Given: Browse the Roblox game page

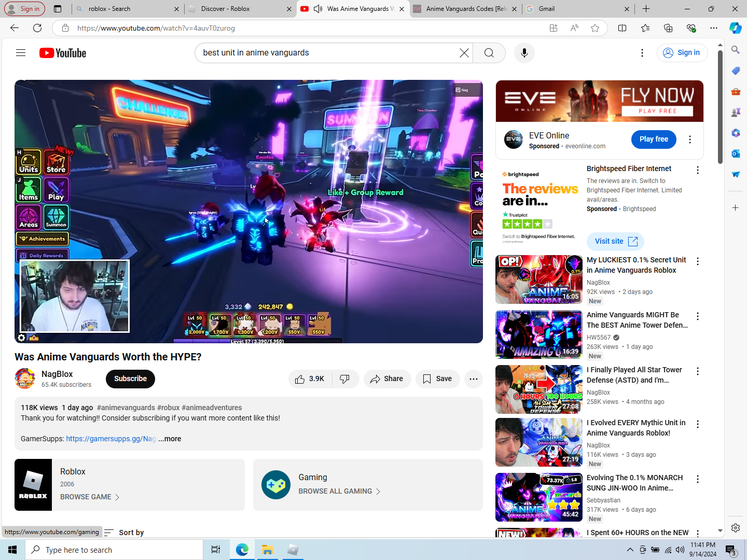Looking at the screenshot, I should tap(90, 497).
